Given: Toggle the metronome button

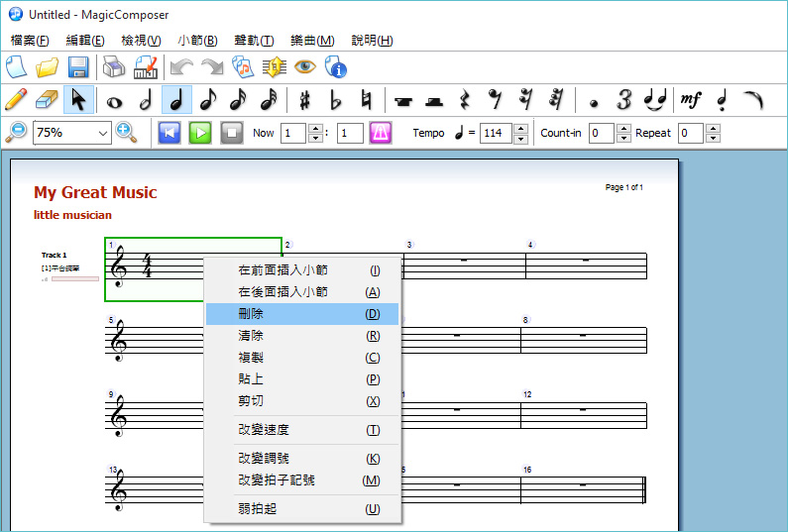Looking at the screenshot, I should tap(381, 133).
